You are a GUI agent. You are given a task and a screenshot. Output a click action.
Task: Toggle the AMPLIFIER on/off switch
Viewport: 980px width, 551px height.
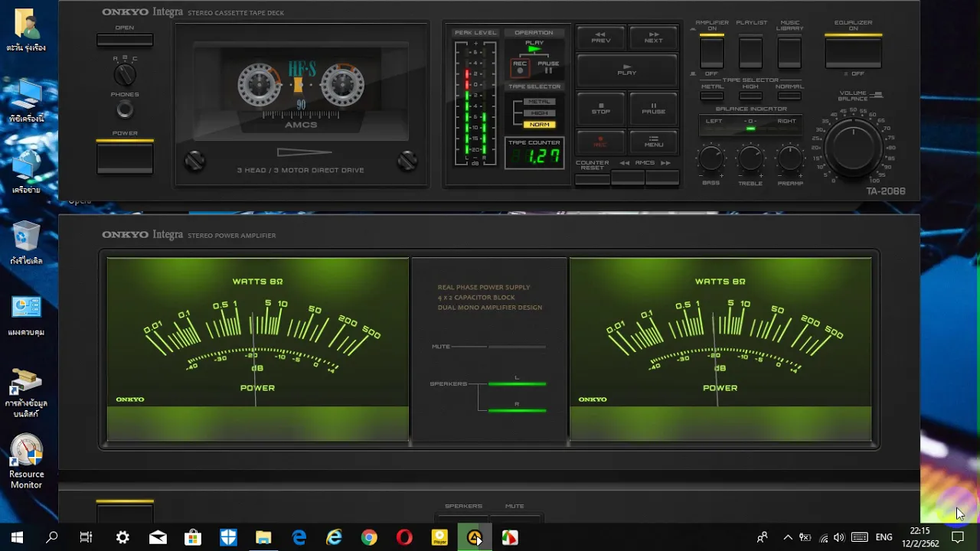[711, 51]
